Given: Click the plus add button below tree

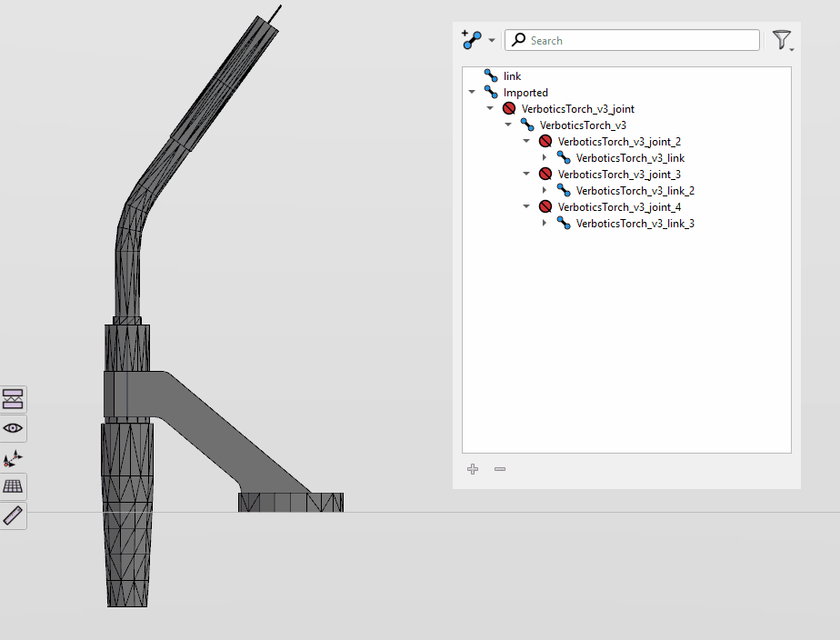Looking at the screenshot, I should click(473, 469).
